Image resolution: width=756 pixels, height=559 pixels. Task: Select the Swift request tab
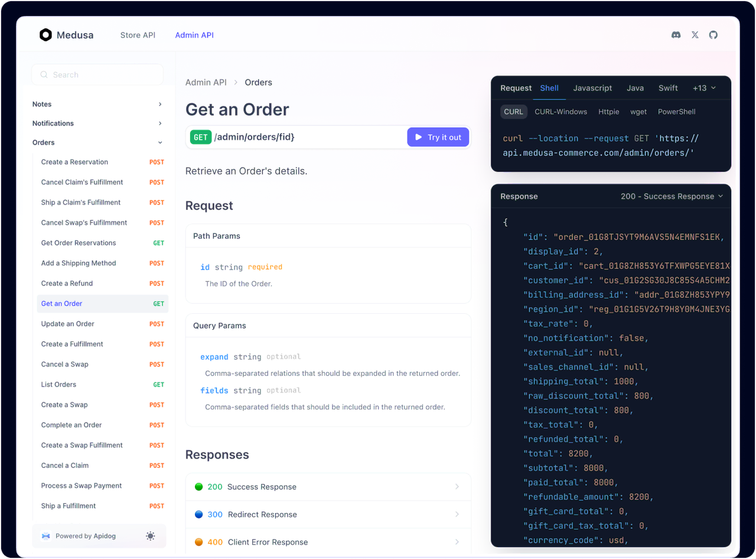668,88
